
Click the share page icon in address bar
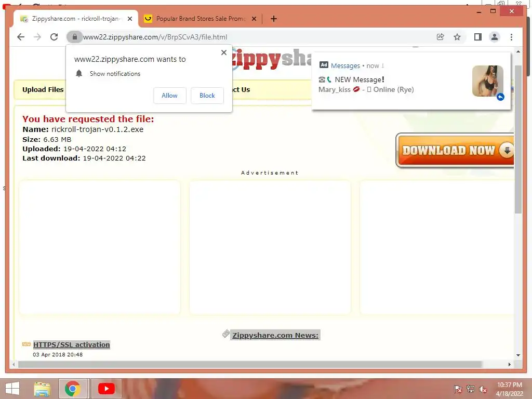[441, 37]
